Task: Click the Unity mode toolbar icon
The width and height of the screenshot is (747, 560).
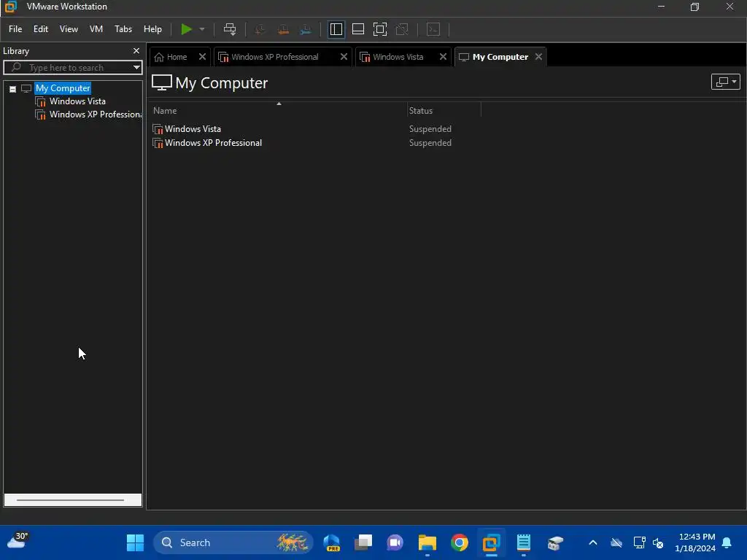Action: point(402,29)
